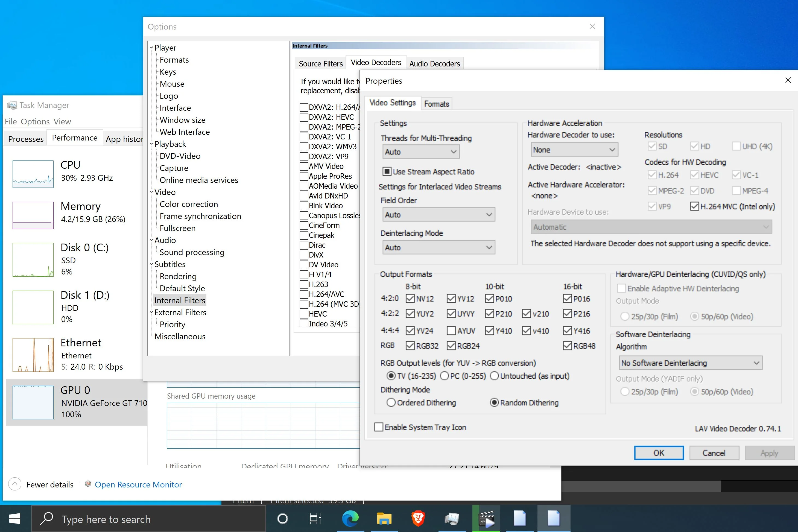Open File Explorer from the taskbar
The height and width of the screenshot is (532, 798).
384,518
